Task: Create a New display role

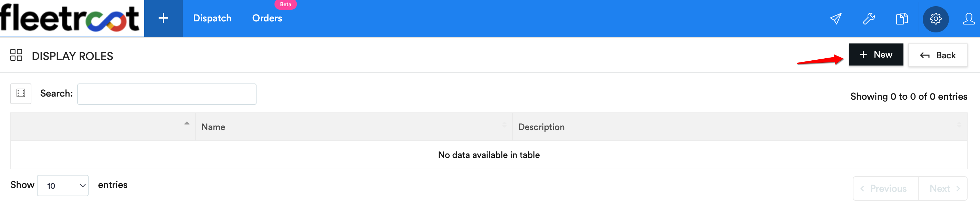Action: pos(876,55)
